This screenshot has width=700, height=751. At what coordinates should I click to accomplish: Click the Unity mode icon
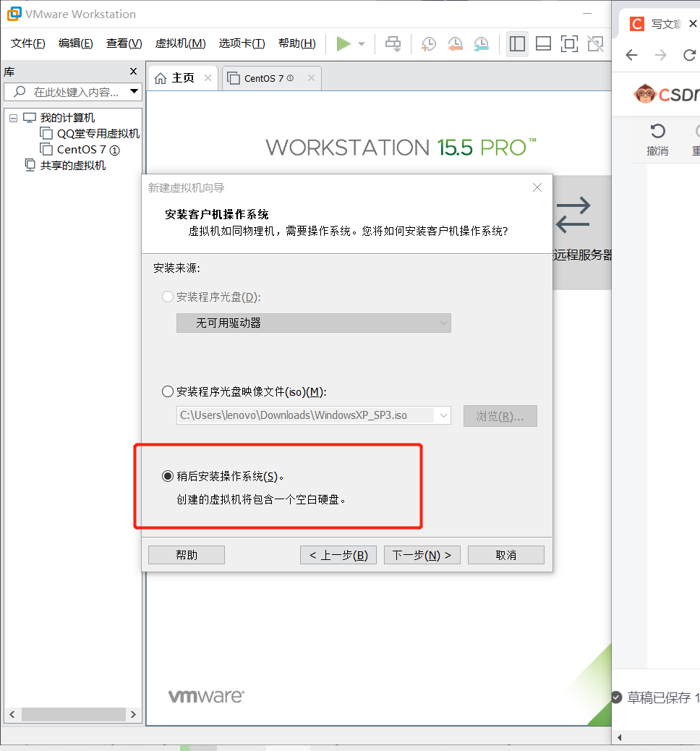(596, 44)
